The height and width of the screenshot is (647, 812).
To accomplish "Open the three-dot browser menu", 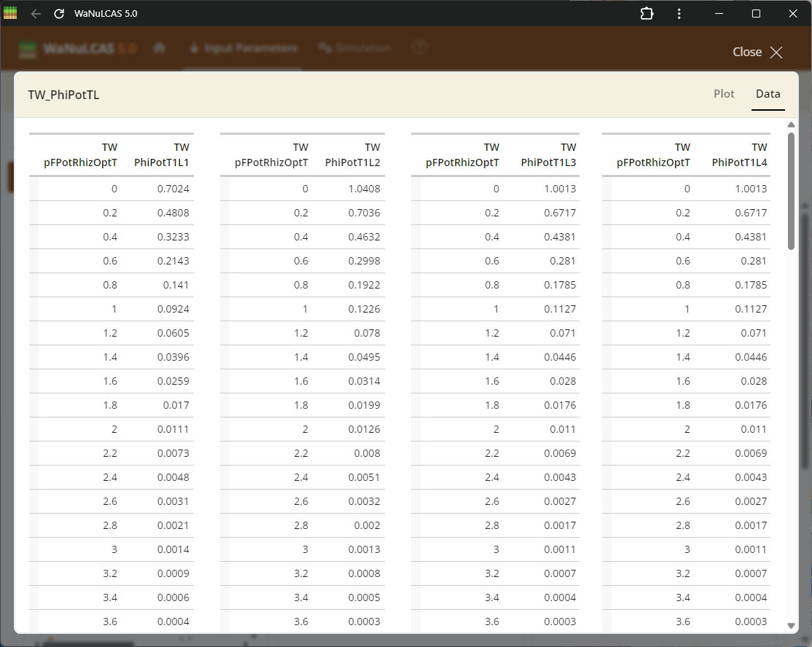I will pyautogui.click(x=679, y=13).
